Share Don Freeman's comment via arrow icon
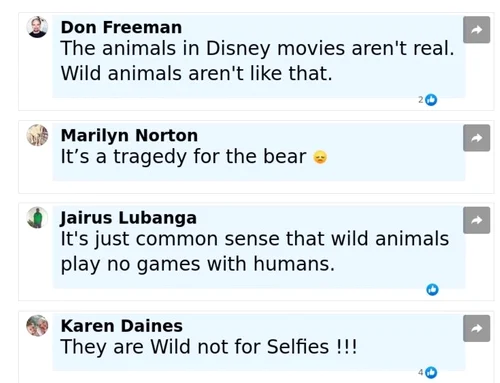The width and height of the screenshot is (500, 383). [x=476, y=30]
